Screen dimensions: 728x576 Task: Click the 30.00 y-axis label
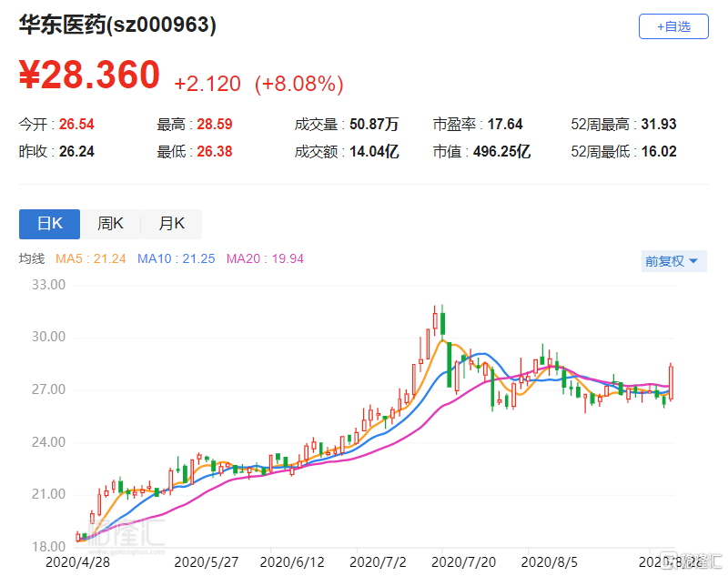click(48, 337)
